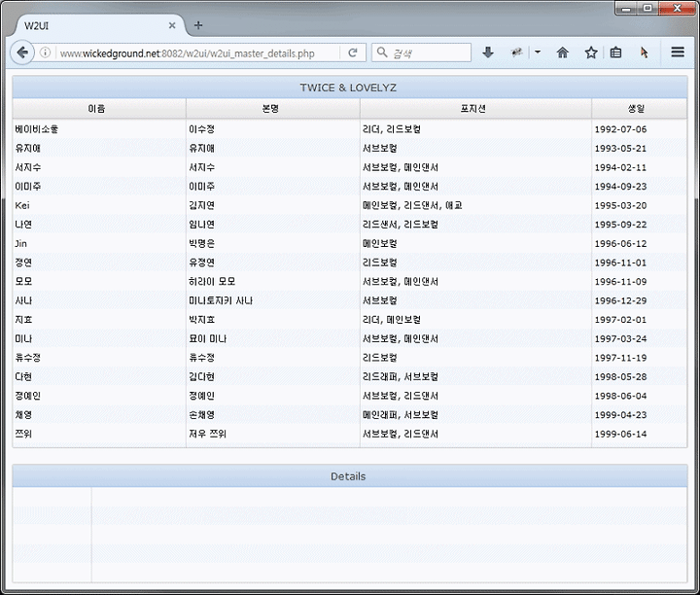Click 메인보컬, 리드댄서, 애교 position cell

475,205
